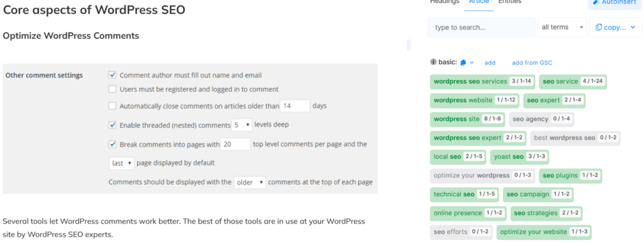This screenshot has width=644, height=243.
Task: Open the nested comments levels dropdown
Action: click(x=242, y=125)
